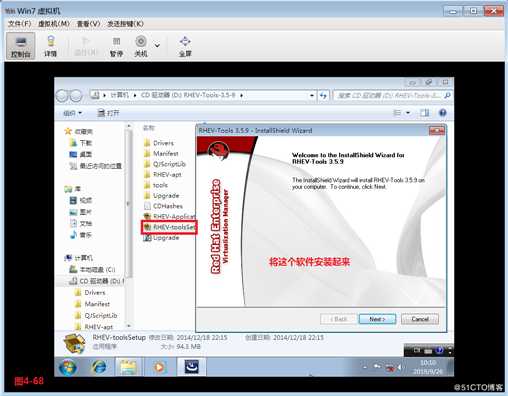Expand the view options dropdown arrow
The height and width of the screenshot is (396, 508).
[408, 113]
